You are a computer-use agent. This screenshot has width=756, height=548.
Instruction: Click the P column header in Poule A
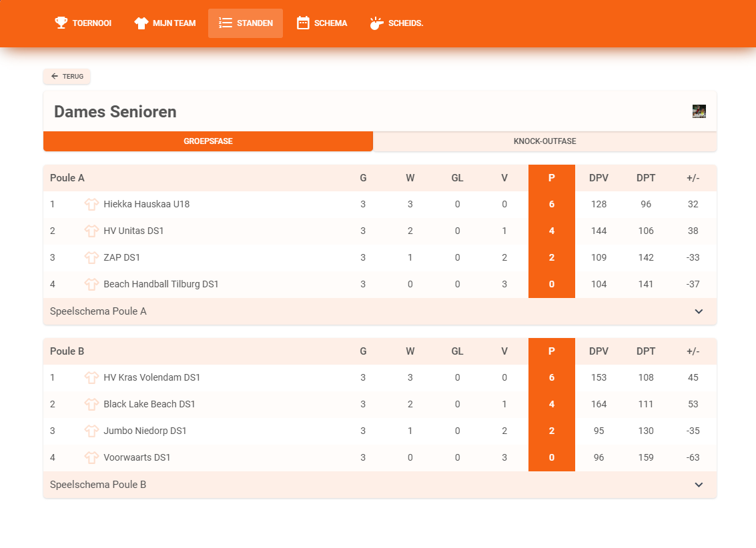point(552,178)
